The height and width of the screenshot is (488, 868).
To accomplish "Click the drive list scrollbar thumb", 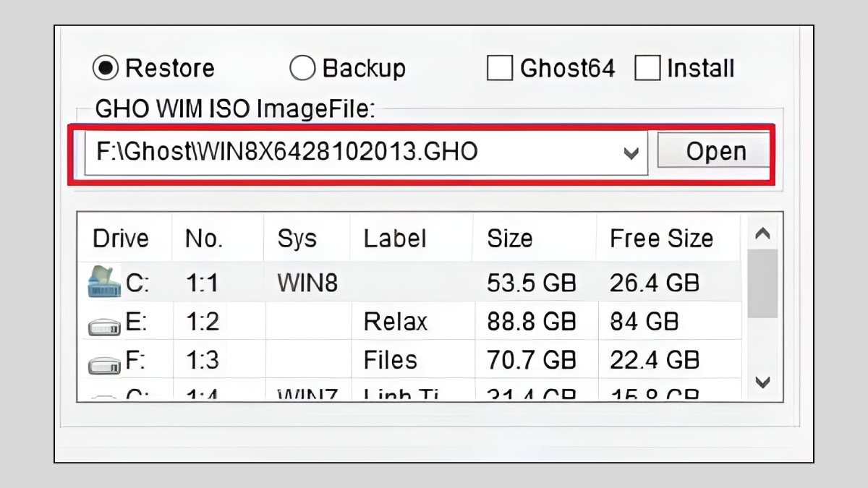I will (762, 283).
